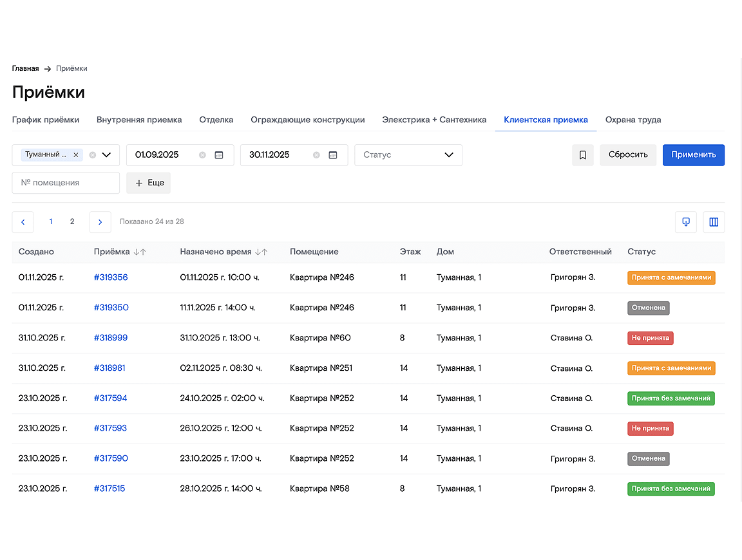Clear the 01.09.2025 date field
The width and height of the screenshot is (742, 560).
pyautogui.click(x=202, y=155)
